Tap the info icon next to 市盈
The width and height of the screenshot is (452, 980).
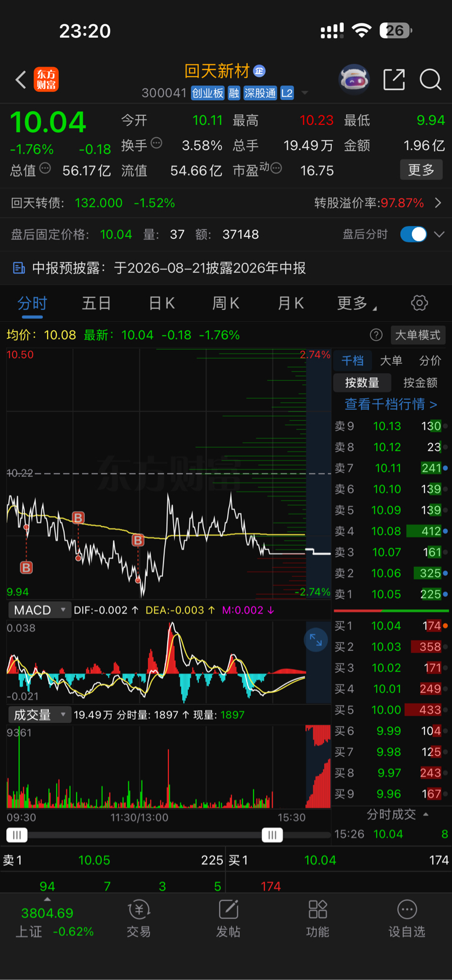click(x=275, y=168)
